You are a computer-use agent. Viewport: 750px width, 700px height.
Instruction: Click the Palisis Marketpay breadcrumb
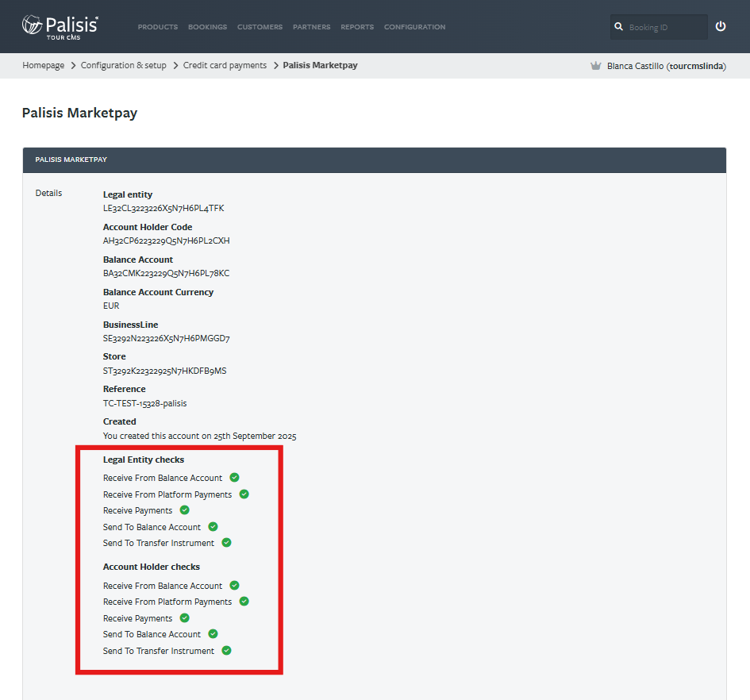pos(320,66)
